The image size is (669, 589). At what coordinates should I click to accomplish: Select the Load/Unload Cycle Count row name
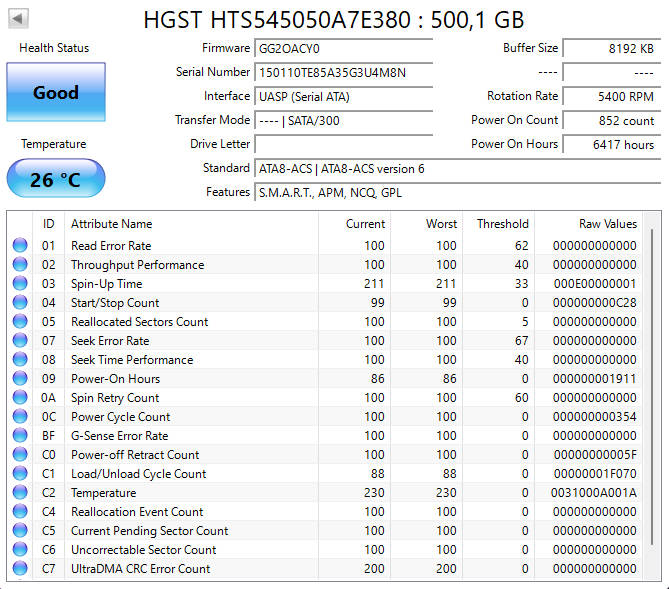pyautogui.click(x=138, y=474)
